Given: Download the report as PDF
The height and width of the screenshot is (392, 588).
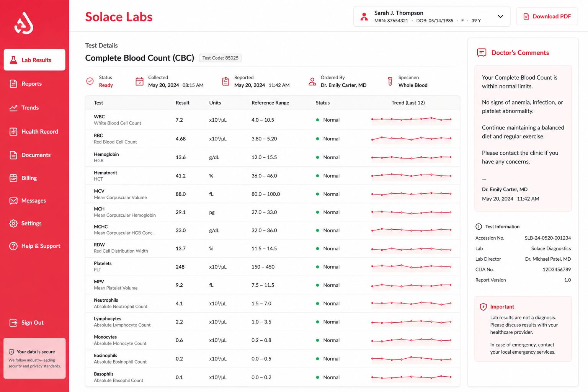Looking at the screenshot, I should tap(547, 16).
